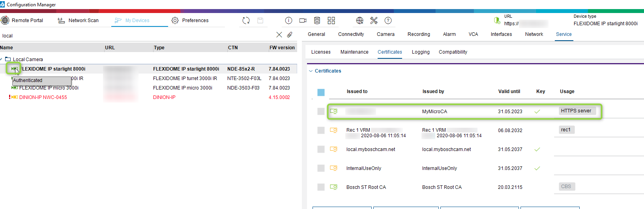
Task: Open the Network Scan view
Action: click(78, 21)
